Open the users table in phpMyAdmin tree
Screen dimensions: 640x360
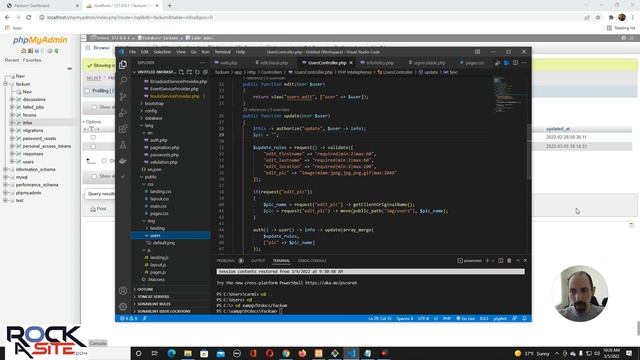pos(28,162)
